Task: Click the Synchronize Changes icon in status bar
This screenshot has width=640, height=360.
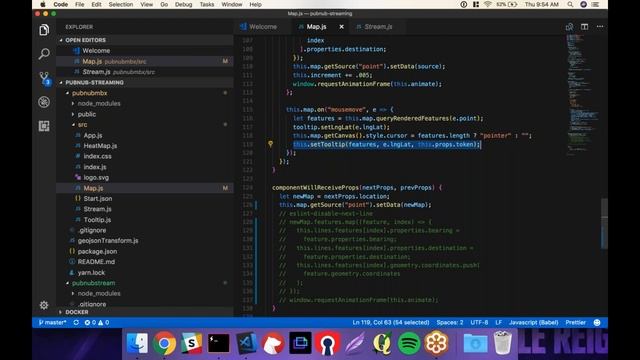Action: [76, 322]
